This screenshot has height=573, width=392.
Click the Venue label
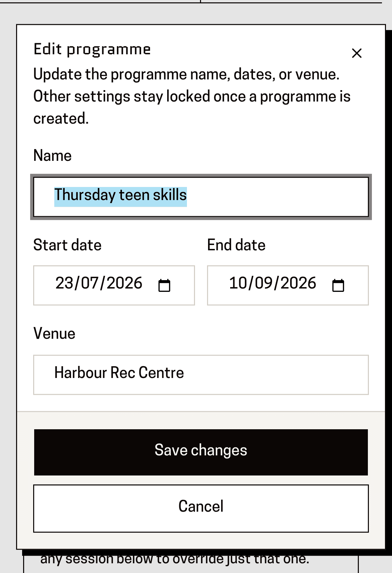54,334
